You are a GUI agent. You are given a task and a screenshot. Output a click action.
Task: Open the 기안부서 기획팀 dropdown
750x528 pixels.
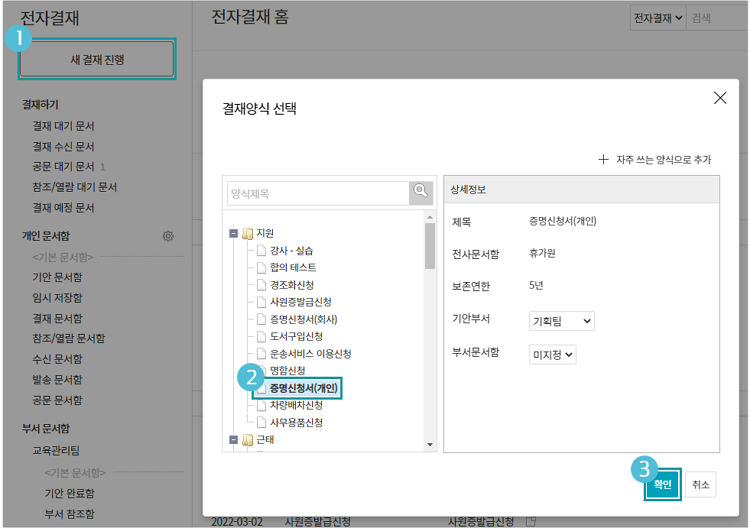(x=562, y=321)
